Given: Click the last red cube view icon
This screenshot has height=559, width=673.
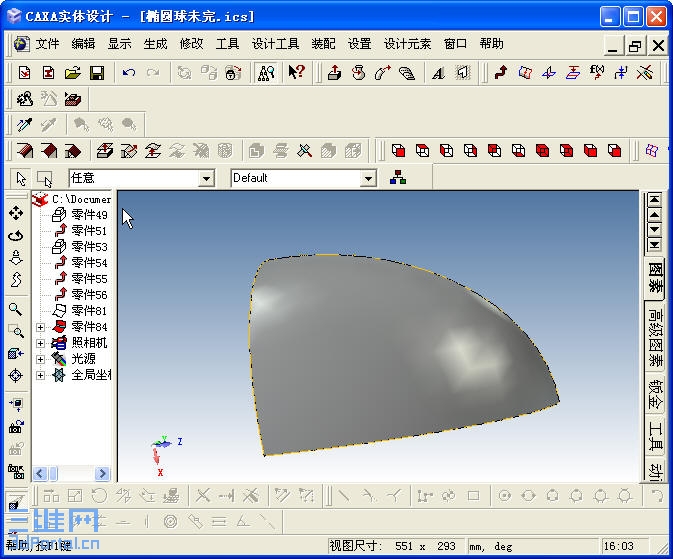Looking at the screenshot, I should pyautogui.click(x=615, y=151).
